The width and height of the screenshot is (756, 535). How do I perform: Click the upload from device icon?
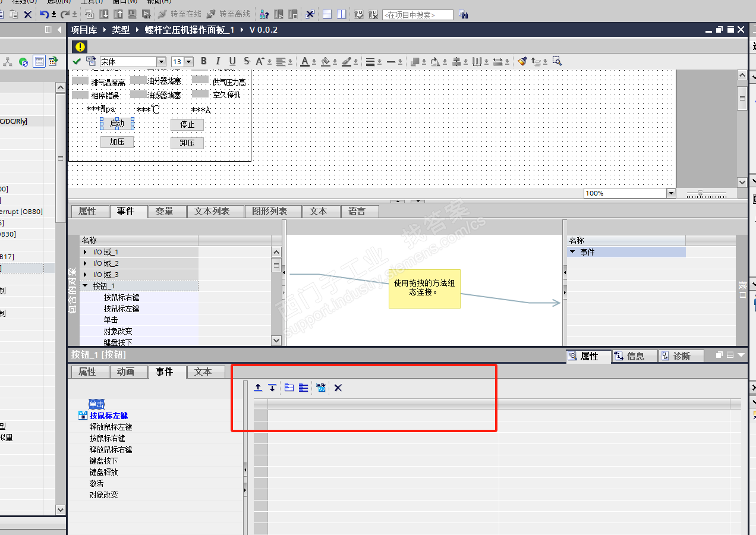coord(118,14)
